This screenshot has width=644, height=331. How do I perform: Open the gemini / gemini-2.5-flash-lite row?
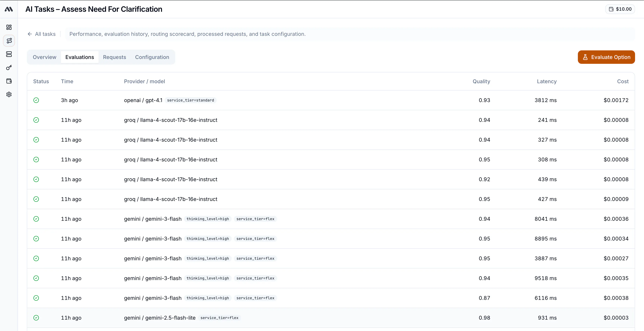click(x=331, y=318)
